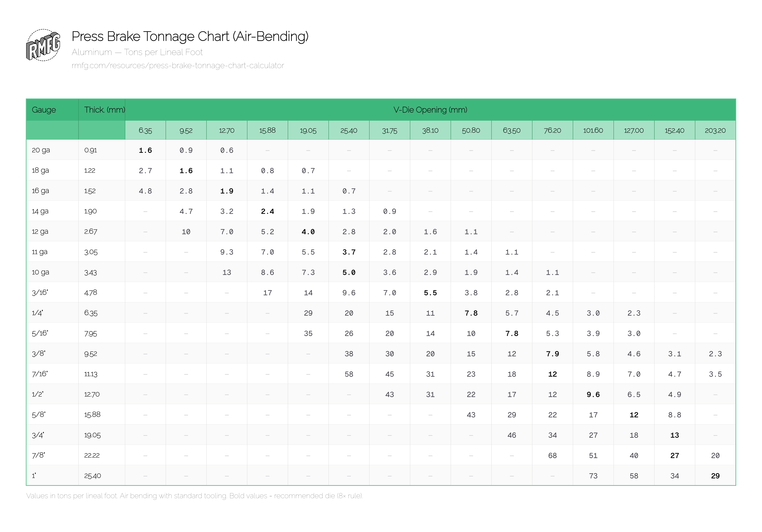762x532 pixels.
Task: Select the Gauge column header
Action: 44,110
